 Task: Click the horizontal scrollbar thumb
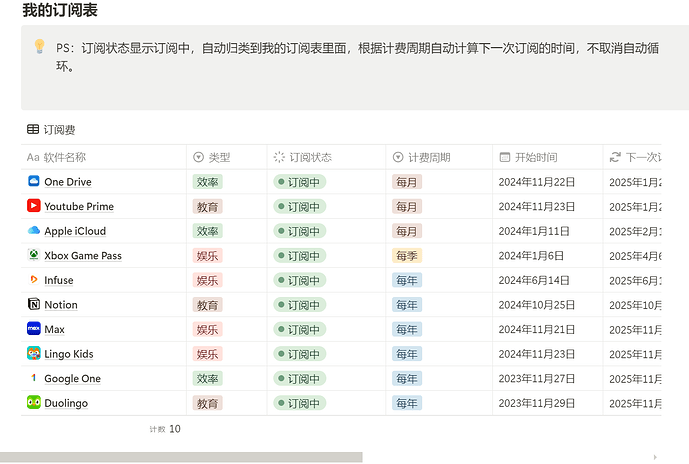(181, 457)
